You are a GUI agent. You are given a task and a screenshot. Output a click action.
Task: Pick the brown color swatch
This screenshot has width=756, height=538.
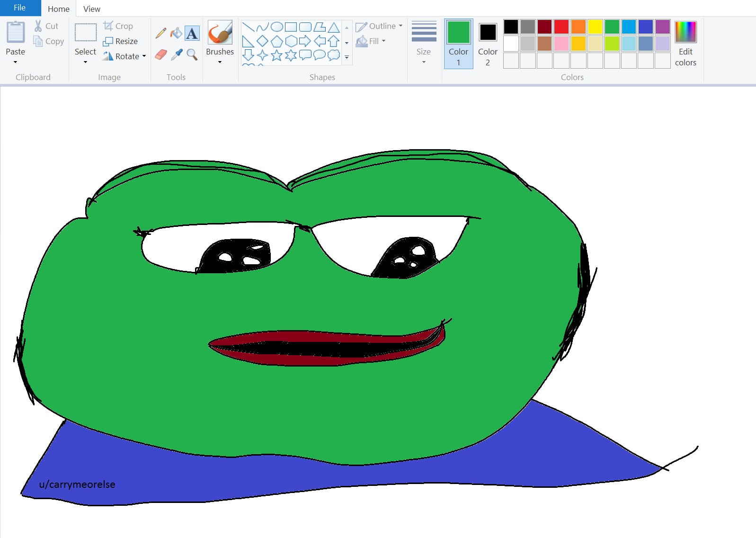tap(544, 44)
